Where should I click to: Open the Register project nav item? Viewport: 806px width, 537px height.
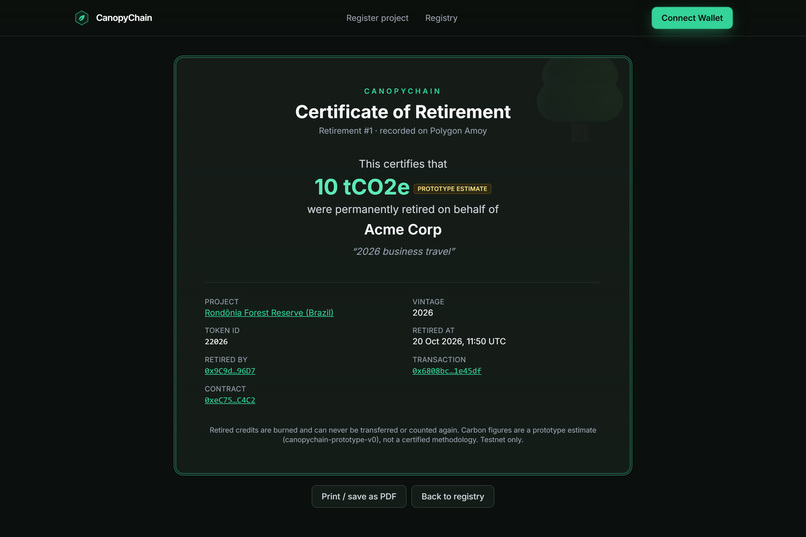click(377, 18)
